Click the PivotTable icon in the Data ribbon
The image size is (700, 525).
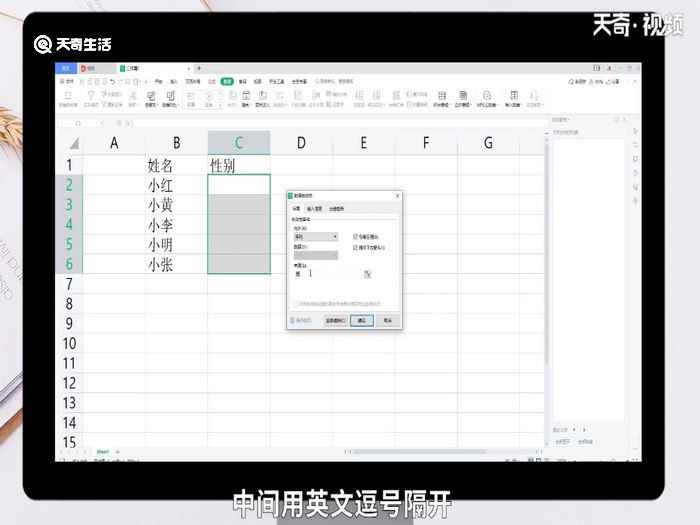pyautogui.click(x=67, y=96)
